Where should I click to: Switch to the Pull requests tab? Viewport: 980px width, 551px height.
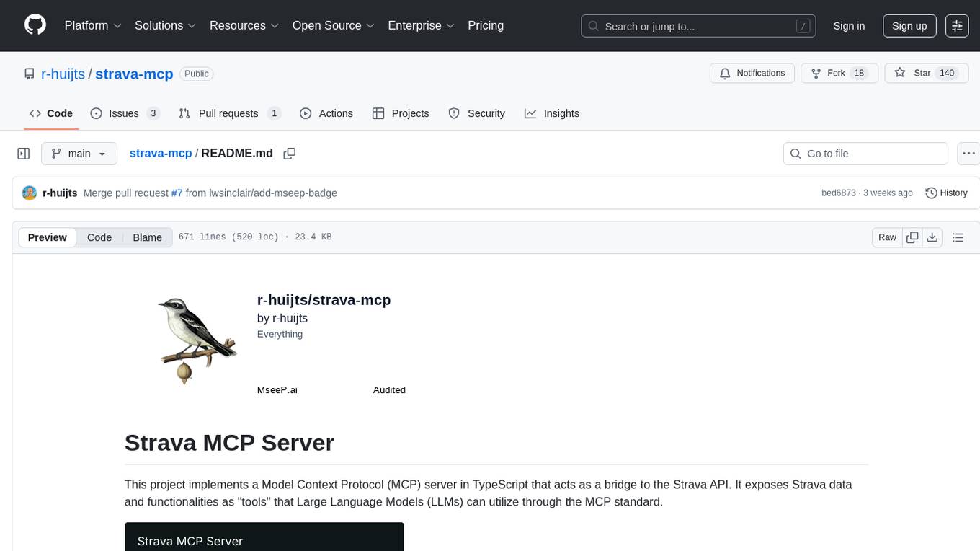tap(230, 113)
